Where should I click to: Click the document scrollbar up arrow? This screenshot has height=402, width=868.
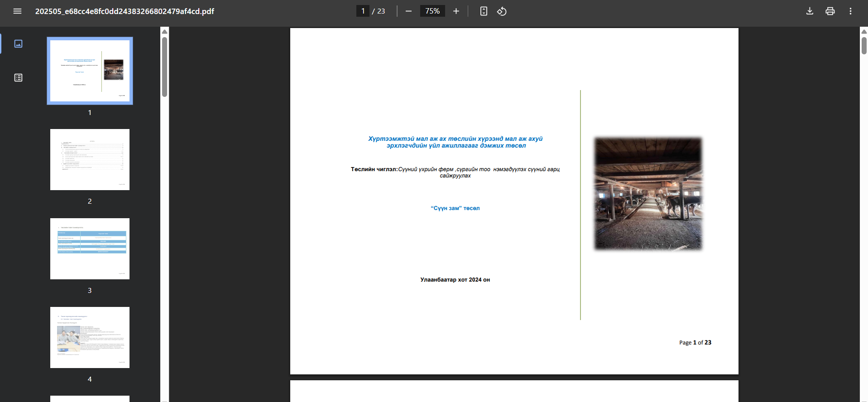(864, 32)
